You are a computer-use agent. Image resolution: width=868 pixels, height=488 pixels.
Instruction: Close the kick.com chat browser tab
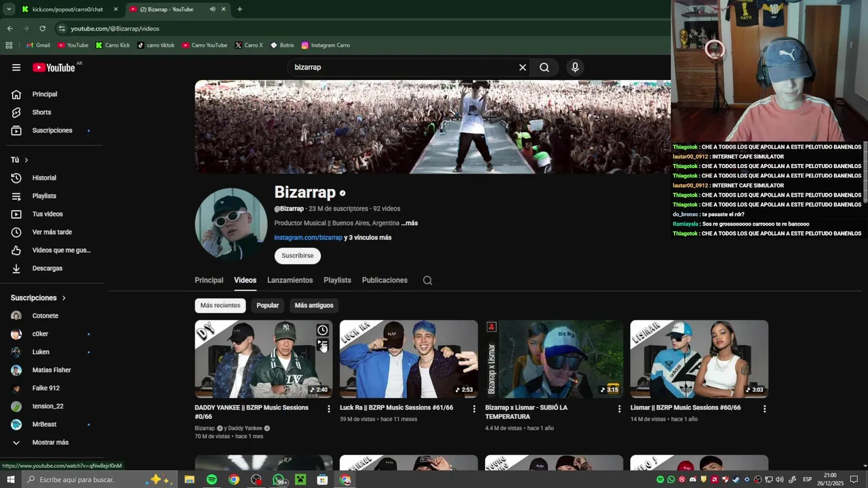pos(116,9)
